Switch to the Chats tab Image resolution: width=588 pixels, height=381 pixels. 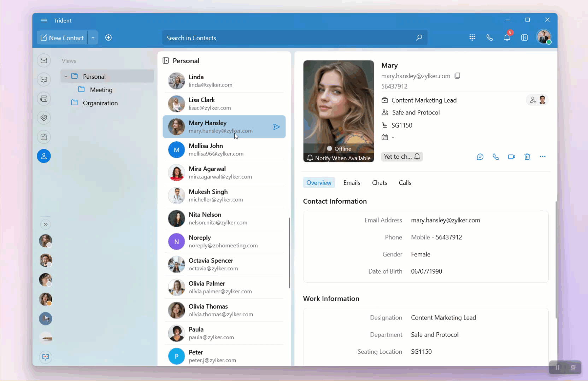click(x=380, y=182)
